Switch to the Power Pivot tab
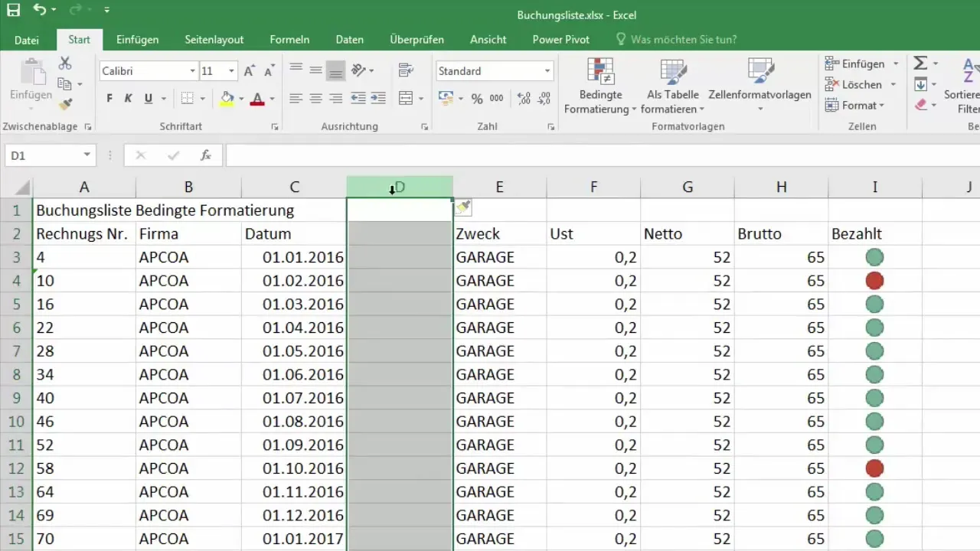 coord(561,40)
